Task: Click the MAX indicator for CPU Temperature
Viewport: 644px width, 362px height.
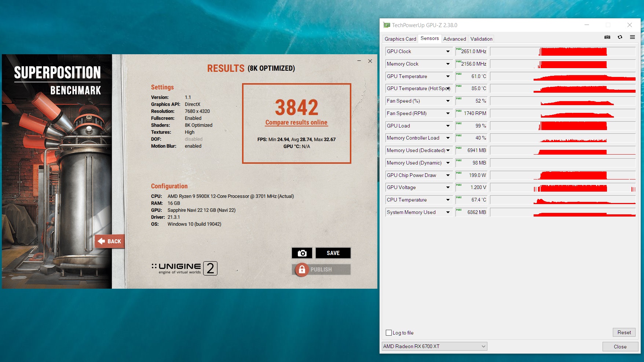Action: tap(459, 197)
